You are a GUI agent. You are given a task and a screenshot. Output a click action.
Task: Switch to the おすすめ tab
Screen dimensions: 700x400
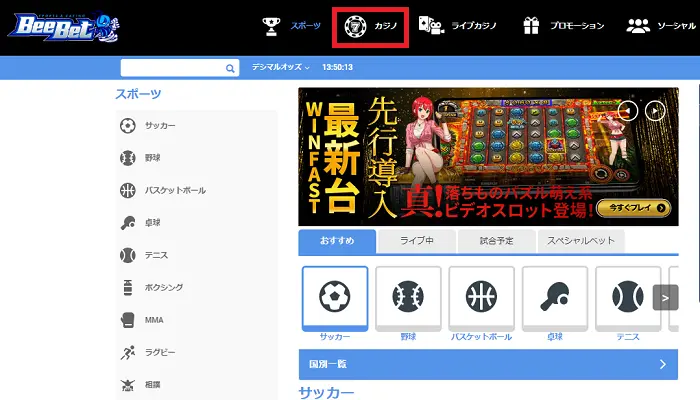[337, 241]
